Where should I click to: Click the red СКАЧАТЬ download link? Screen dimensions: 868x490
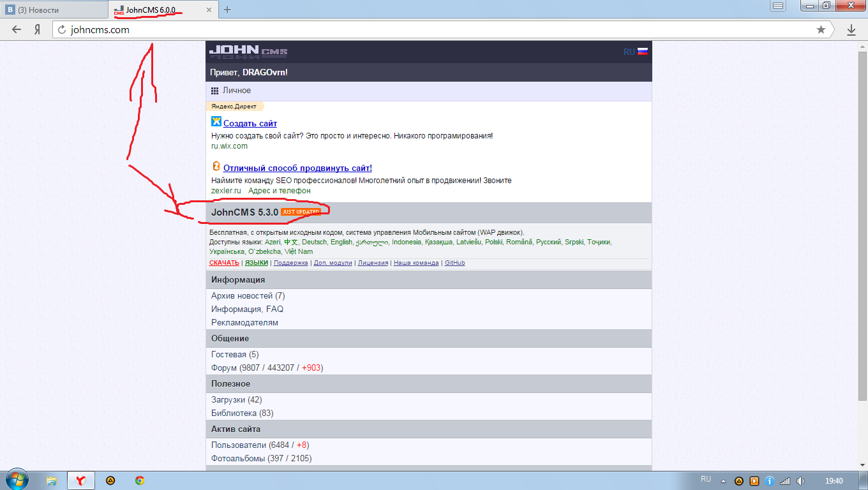(x=224, y=263)
